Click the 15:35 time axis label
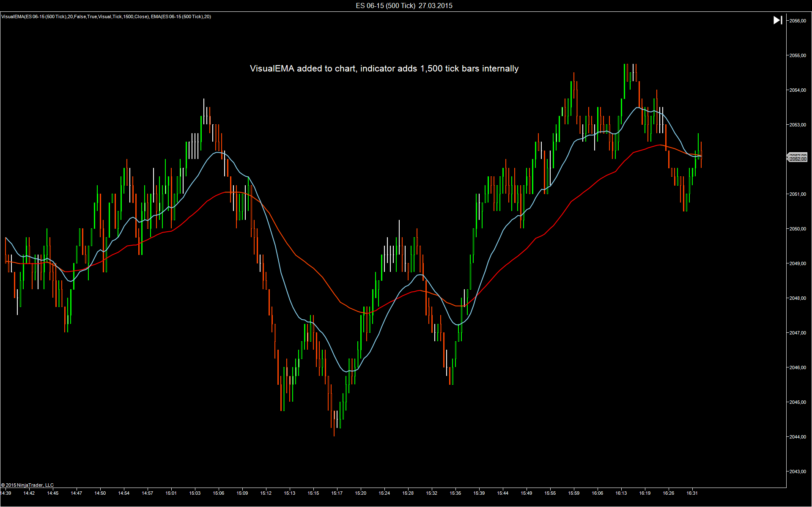The width and height of the screenshot is (812, 507). click(455, 493)
